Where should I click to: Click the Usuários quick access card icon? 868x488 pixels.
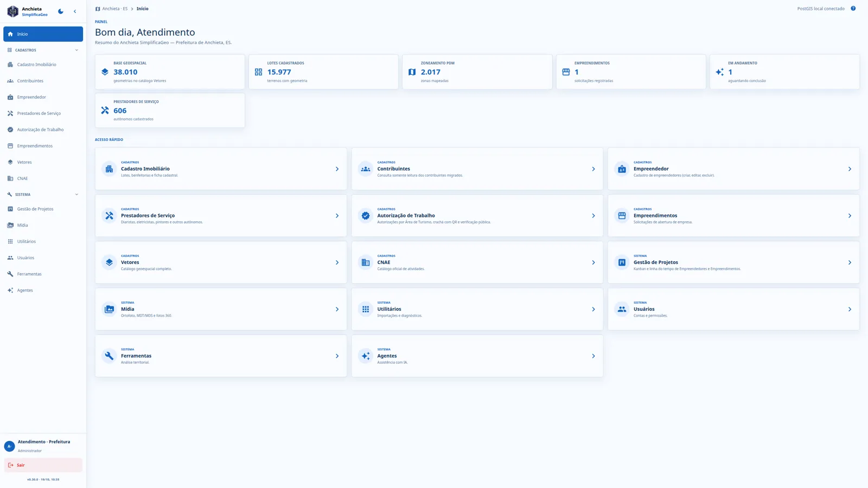pos(622,309)
